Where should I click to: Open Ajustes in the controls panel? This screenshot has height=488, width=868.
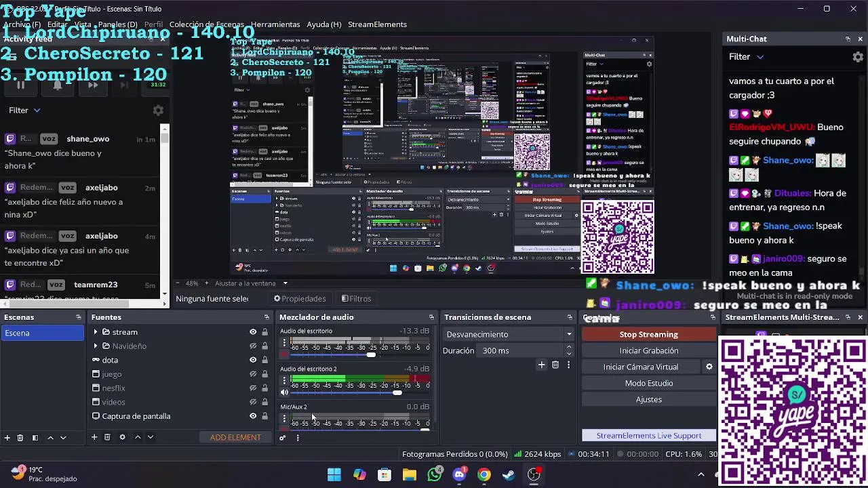(648, 399)
